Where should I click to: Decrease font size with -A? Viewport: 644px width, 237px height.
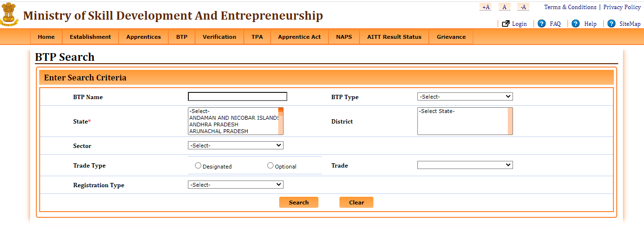click(524, 7)
